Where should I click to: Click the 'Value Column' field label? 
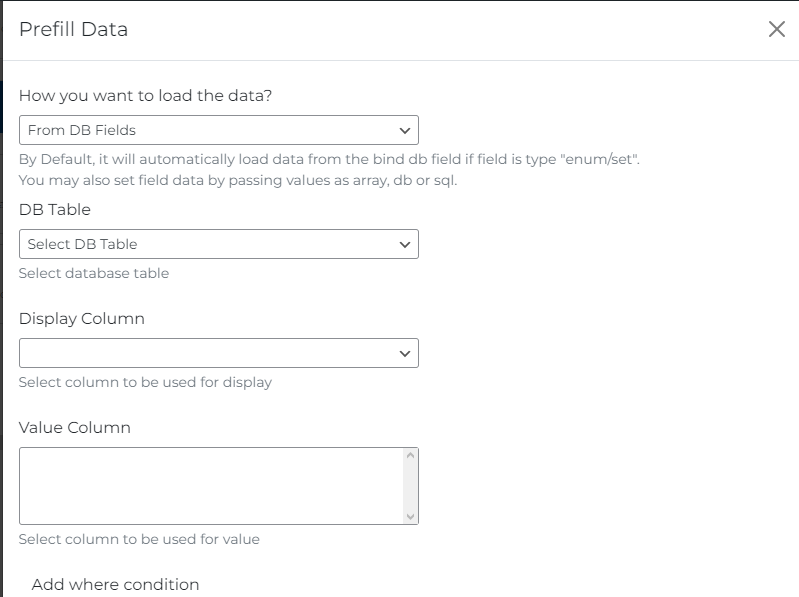(x=75, y=427)
